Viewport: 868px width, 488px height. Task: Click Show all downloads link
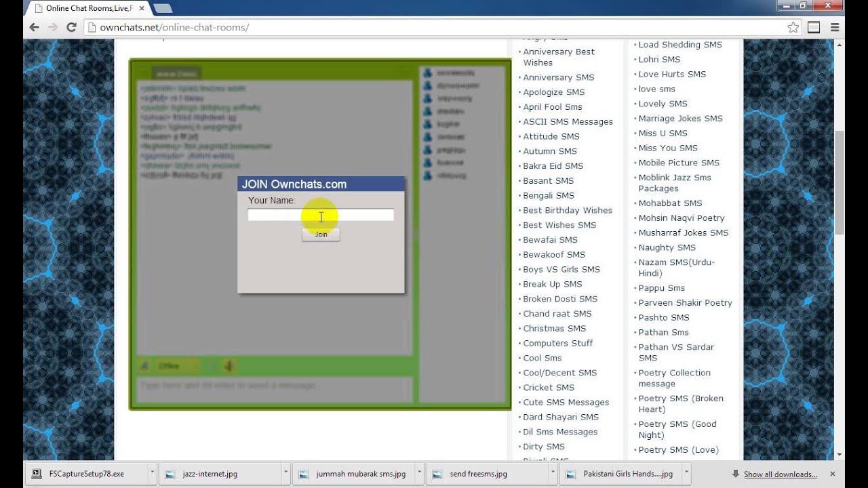(x=780, y=474)
